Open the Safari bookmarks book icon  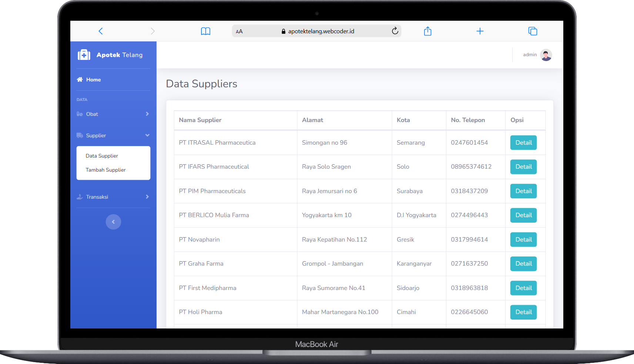[205, 31]
